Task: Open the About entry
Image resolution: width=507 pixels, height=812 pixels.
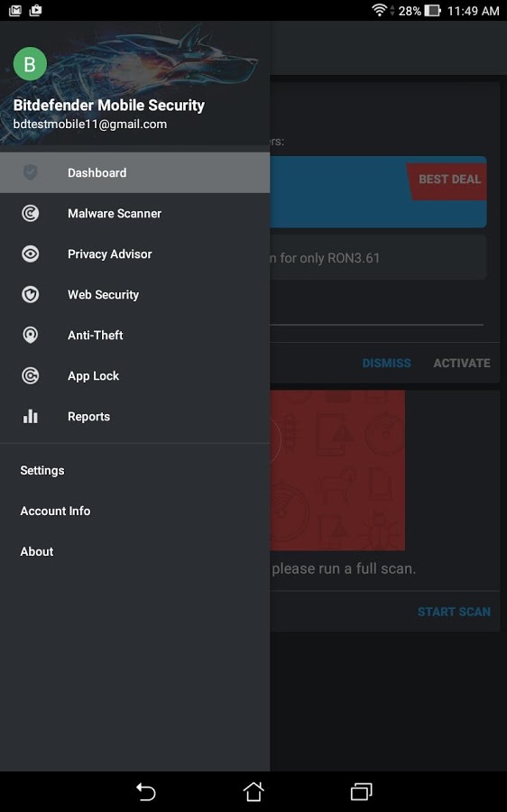Action: (37, 551)
